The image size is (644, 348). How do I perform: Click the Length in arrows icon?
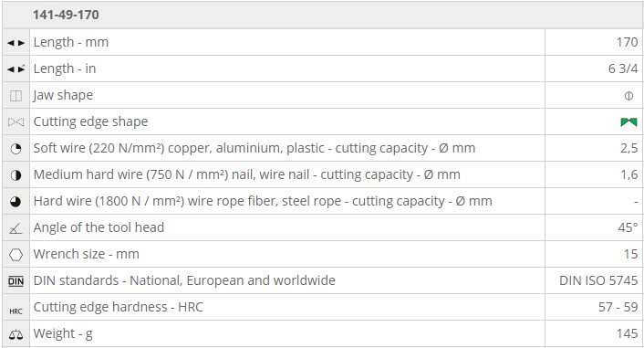[x=16, y=69]
